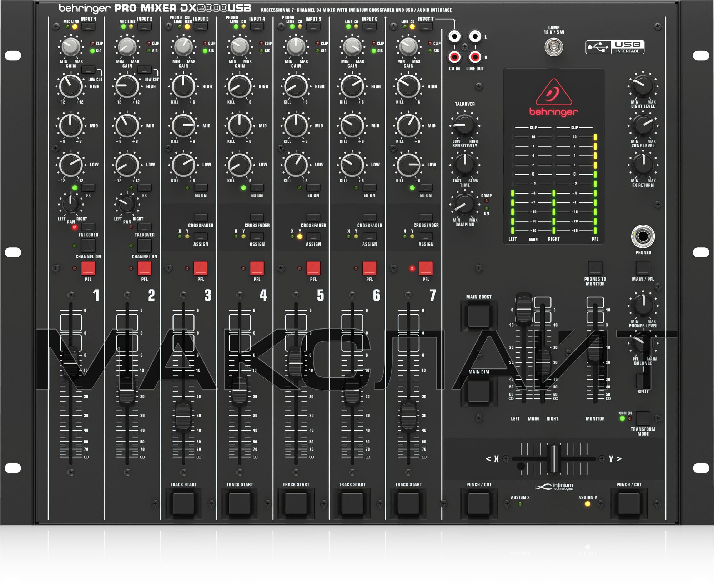The width and height of the screenshot is (714, 588).
Task: Click channel 4 Low EQ knob
Action: pyautogui.click(x=240, y=165)
